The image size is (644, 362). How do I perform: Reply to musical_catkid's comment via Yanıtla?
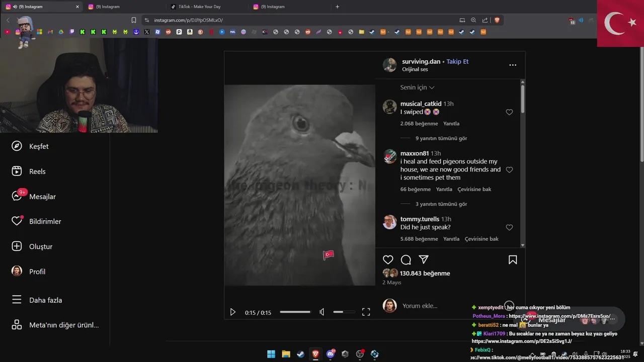pyautogui.click(x=451, y=124)
